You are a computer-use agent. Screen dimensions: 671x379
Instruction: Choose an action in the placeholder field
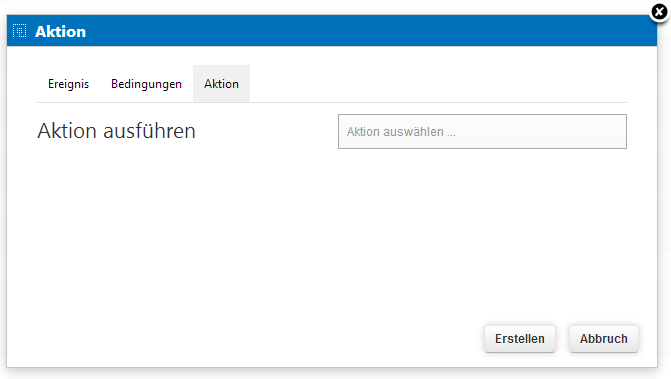click(x=482, y=131)
